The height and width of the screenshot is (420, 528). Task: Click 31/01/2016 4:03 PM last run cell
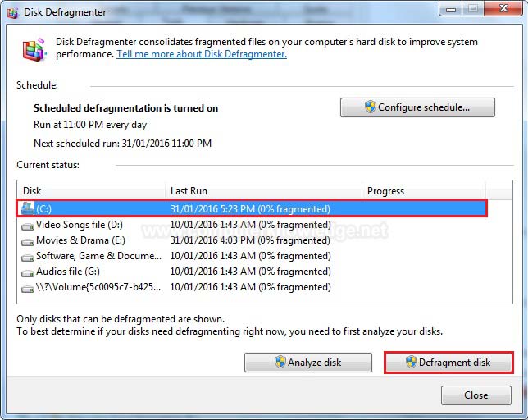tap(250, 240)
